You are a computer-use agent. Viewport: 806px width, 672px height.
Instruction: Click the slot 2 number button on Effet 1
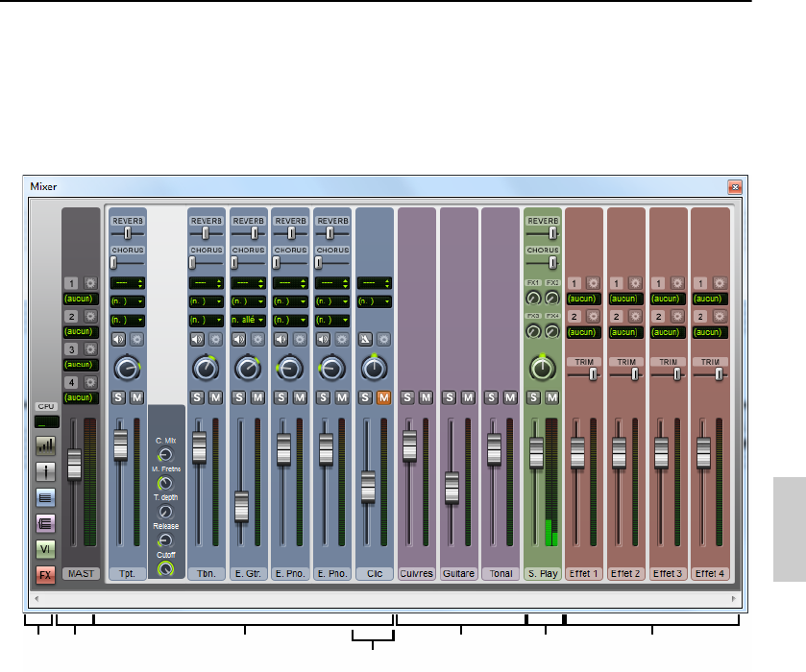(574, 317)
